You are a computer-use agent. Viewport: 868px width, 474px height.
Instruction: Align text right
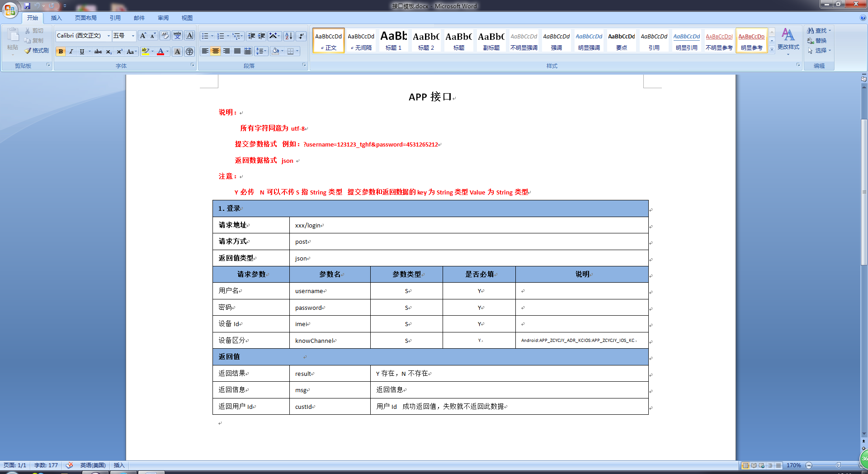click(x=226, y=51)
